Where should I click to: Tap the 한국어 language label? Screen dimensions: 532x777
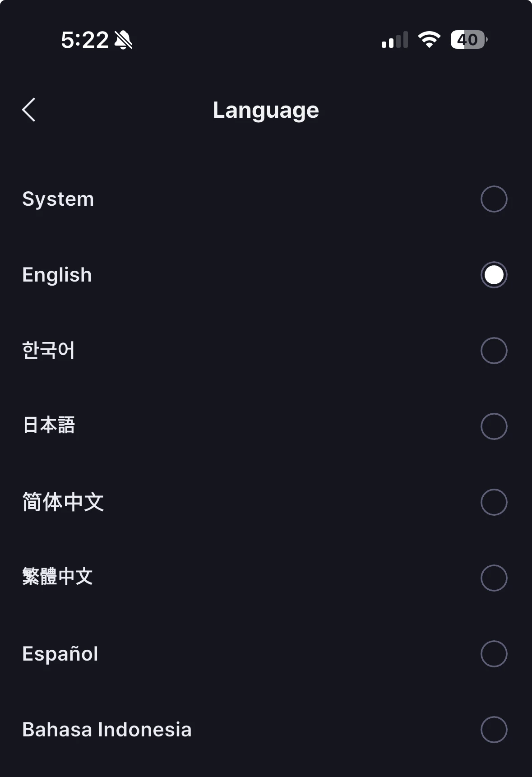[49, 351]
